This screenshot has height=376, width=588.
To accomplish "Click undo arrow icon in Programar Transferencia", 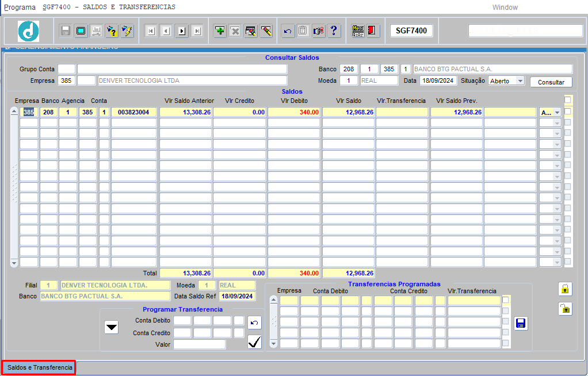I will [x=255, y=323].
